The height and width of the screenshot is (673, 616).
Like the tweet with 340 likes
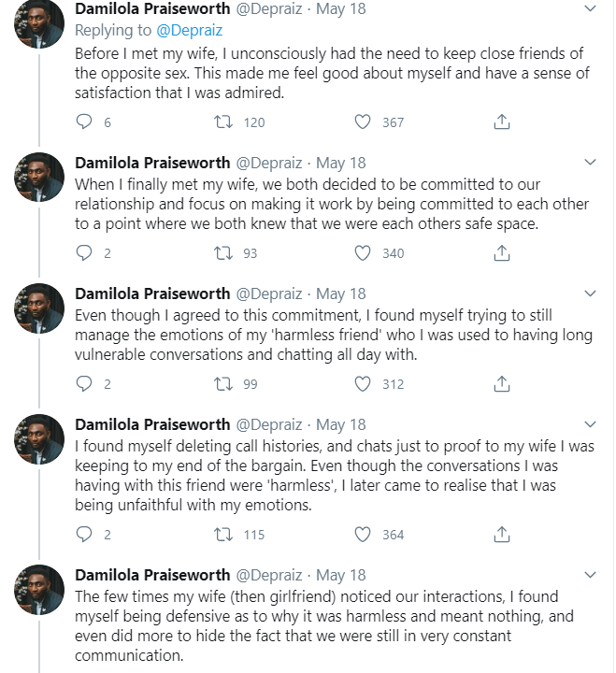pyautogui.click(x=363, y=252)
